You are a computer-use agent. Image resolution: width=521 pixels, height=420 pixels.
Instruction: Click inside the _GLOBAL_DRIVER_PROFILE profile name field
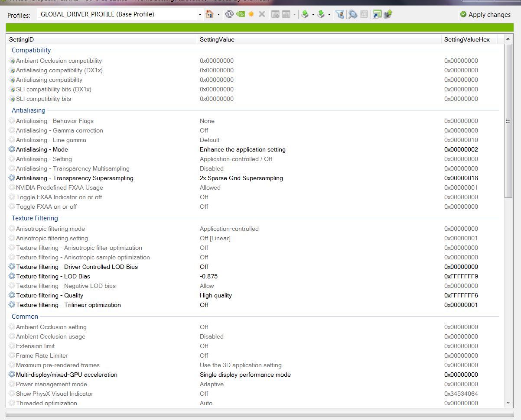[117, 14]
